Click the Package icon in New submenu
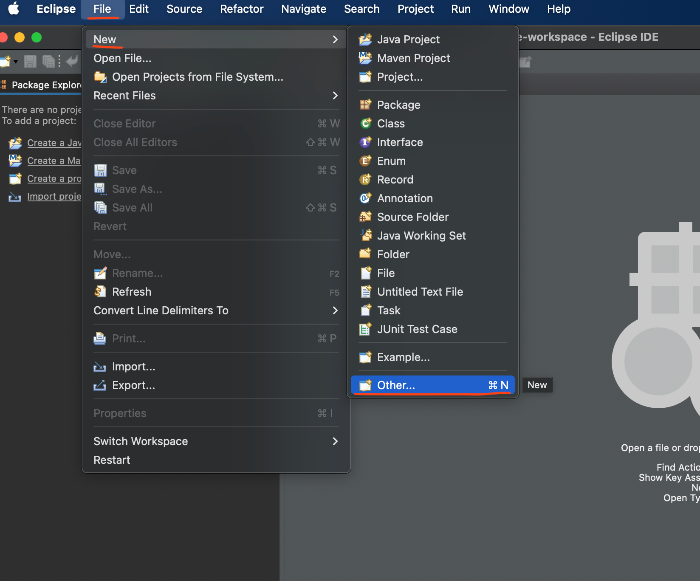 (x=365, y=105)
